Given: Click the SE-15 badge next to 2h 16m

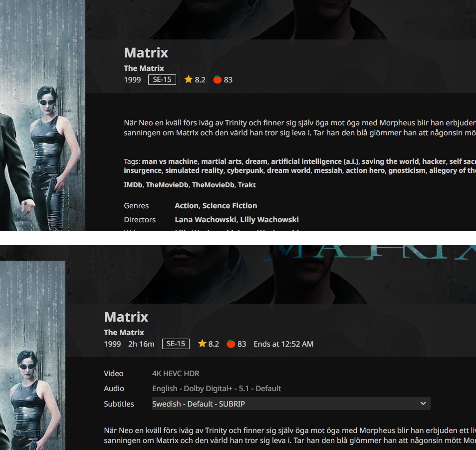Looking at the screenshot, I should (176, 344).
